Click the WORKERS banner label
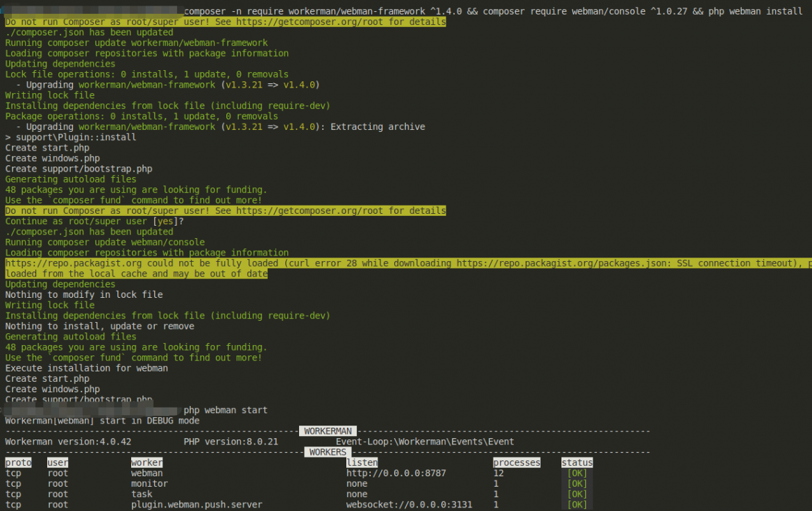The image size is (812, 511). (328, 453)
